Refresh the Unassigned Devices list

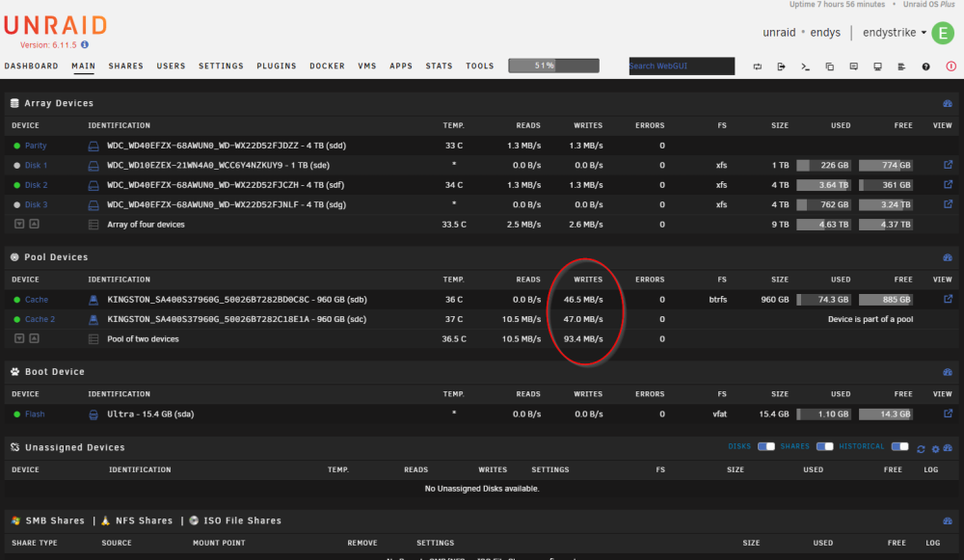click(x=921, y=449)
